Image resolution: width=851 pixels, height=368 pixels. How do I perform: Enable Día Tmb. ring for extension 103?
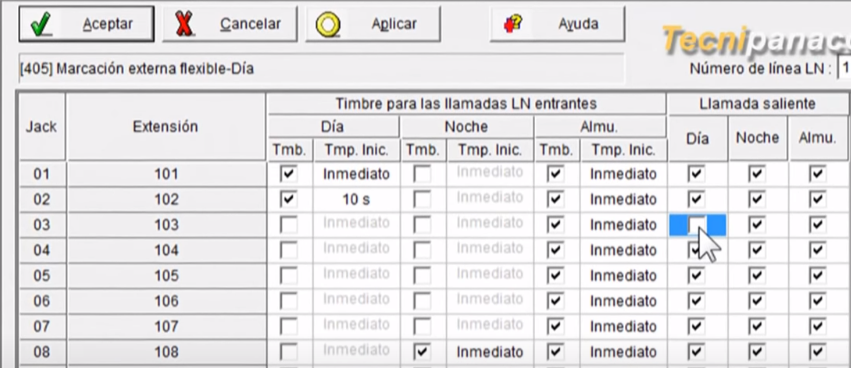coord(289,225)
